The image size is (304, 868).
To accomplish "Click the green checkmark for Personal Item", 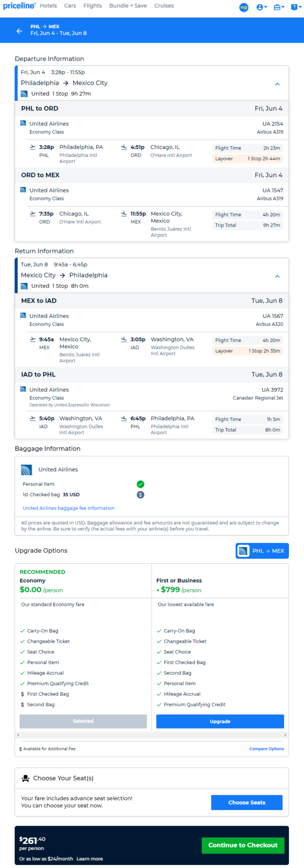I will point(141,484).
